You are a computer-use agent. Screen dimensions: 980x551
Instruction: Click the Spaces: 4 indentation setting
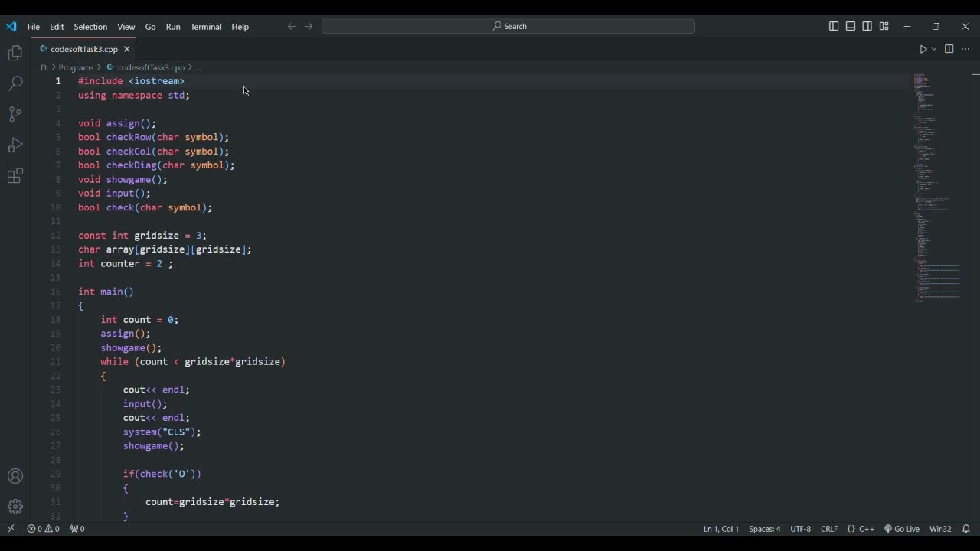[764, 529]
